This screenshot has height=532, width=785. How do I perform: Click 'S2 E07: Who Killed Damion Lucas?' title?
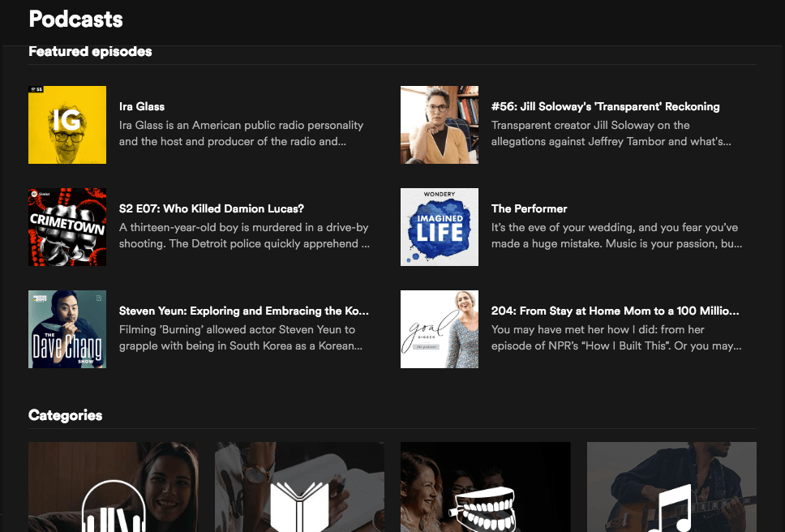(212, 208)
